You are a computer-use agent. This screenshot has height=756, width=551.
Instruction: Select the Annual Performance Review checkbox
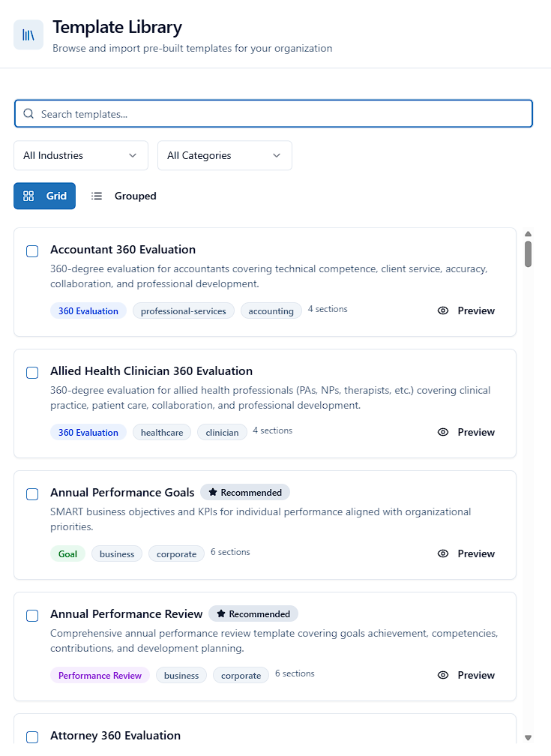[32, 616]
